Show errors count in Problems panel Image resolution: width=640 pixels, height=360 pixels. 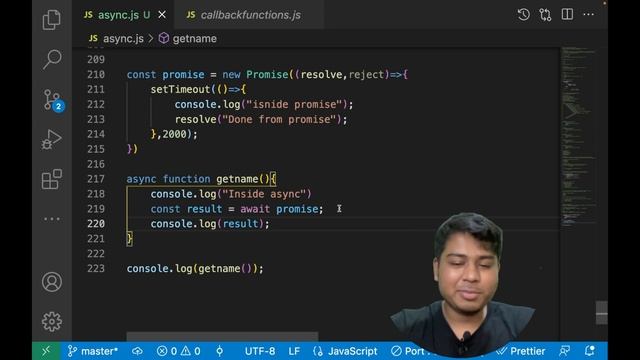167,351
